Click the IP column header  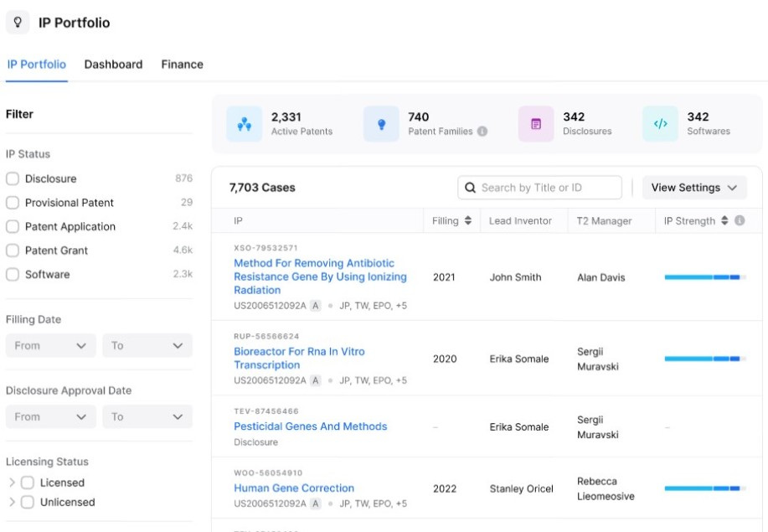[x=238, y=221]
